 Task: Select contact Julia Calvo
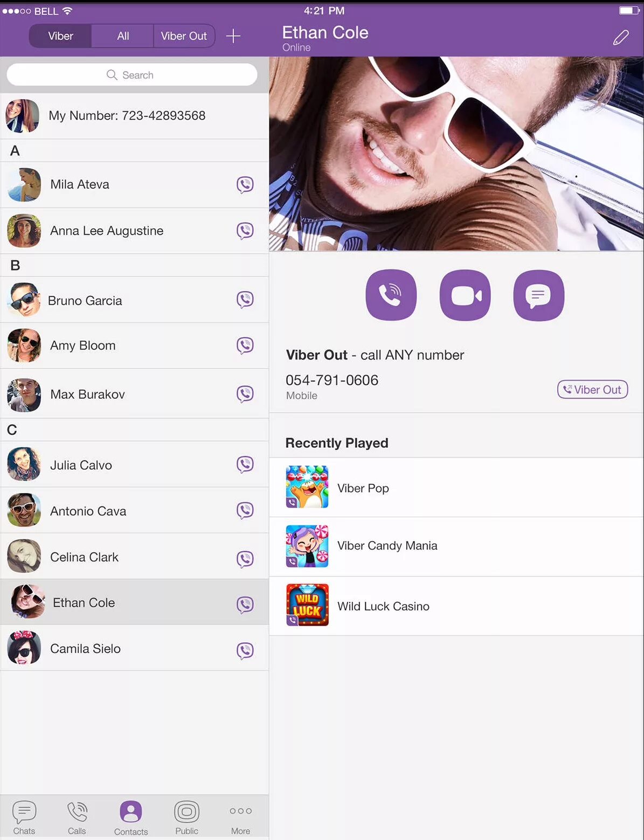pos(135,464)
